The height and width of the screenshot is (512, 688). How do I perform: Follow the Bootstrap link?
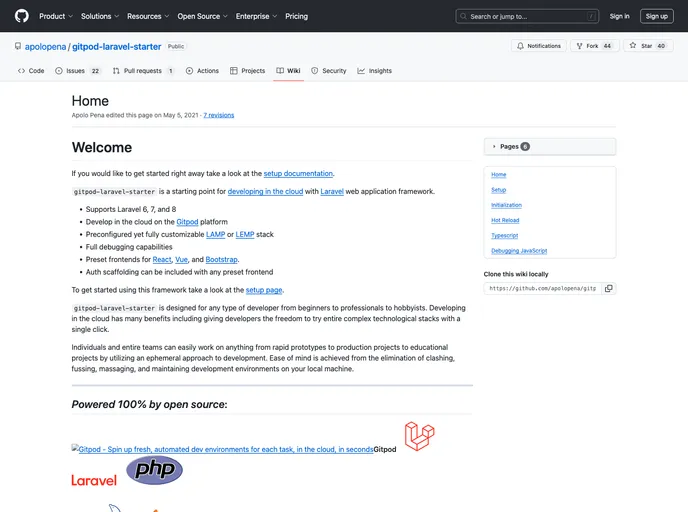pyautogui.click(x=222, y=260)
